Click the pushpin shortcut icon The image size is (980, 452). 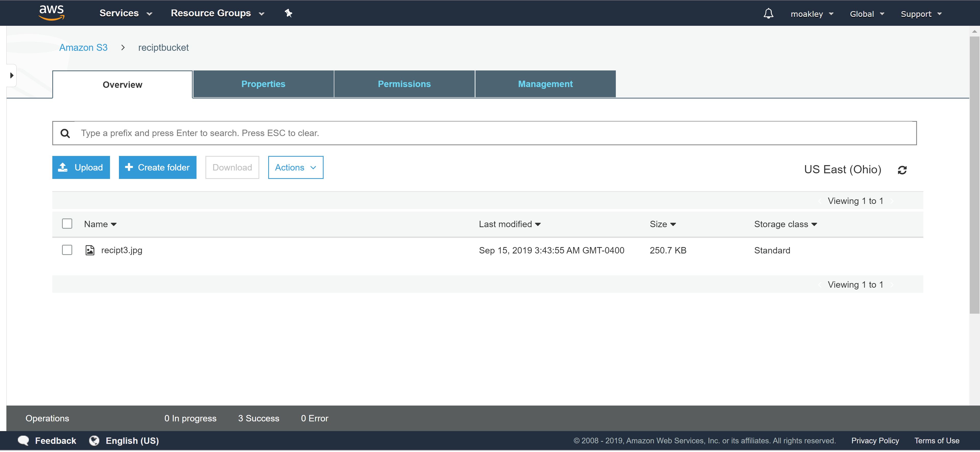coord(288,13)
